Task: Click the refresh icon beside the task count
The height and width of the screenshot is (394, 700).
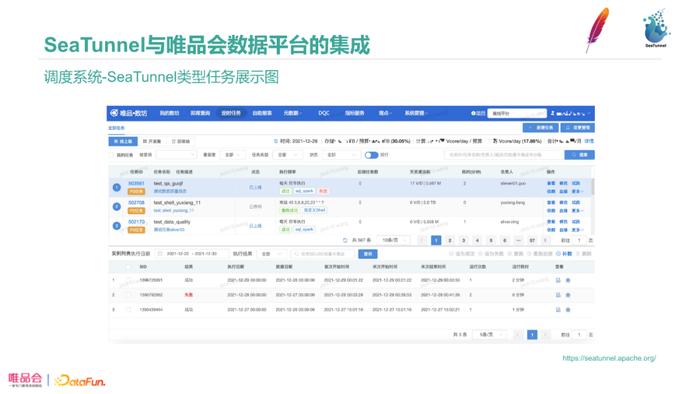Action: click(345, 241)
